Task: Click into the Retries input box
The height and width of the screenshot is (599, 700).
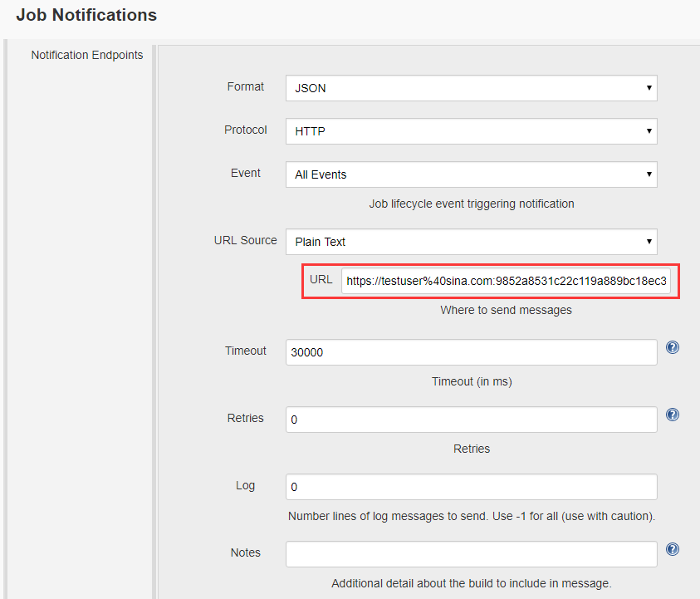Action: [471, 420]
